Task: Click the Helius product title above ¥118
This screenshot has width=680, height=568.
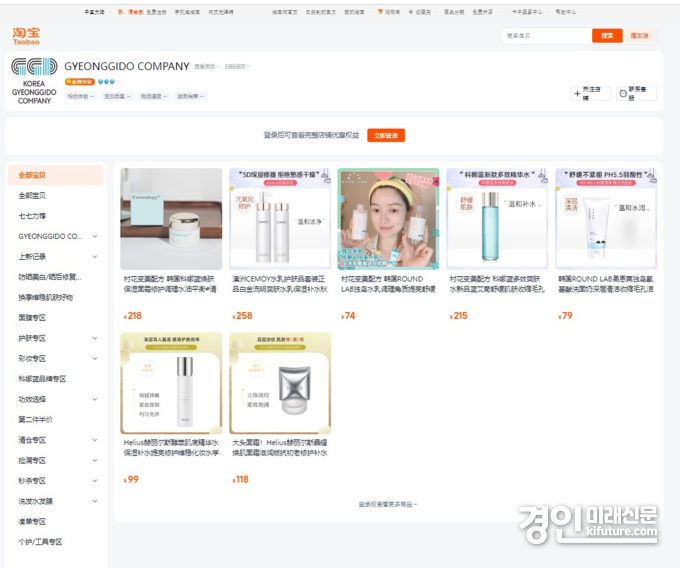Action: 280,448
